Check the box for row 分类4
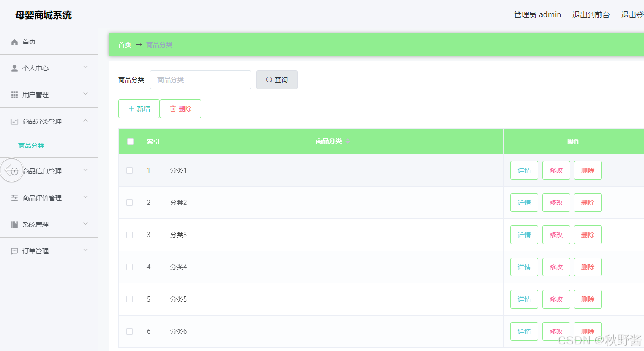This screenshot has width=644, height=351. coord(129,267)
